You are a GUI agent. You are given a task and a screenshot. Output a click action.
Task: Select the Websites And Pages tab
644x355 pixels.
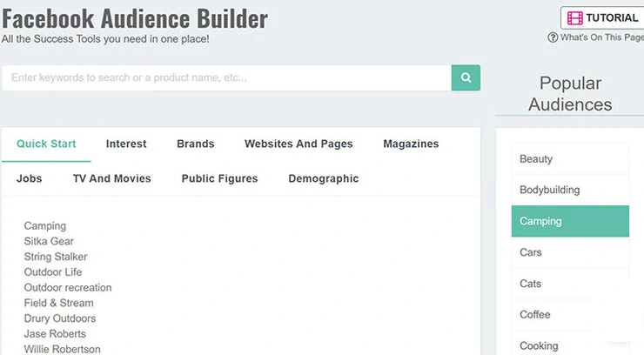pyautogui.click(x=299, y=144)
